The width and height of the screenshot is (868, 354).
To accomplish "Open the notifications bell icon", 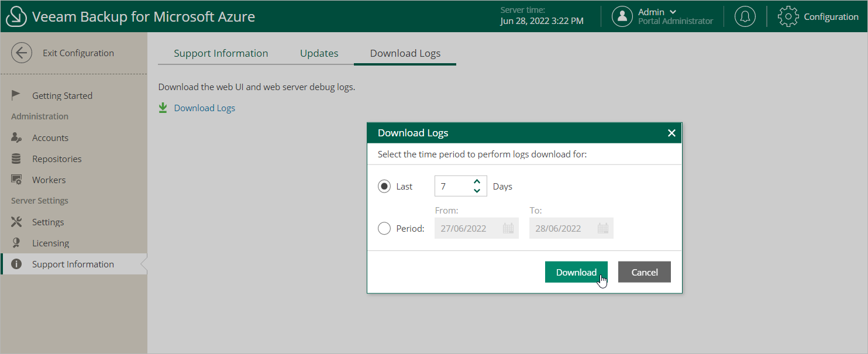I will 745,16.
